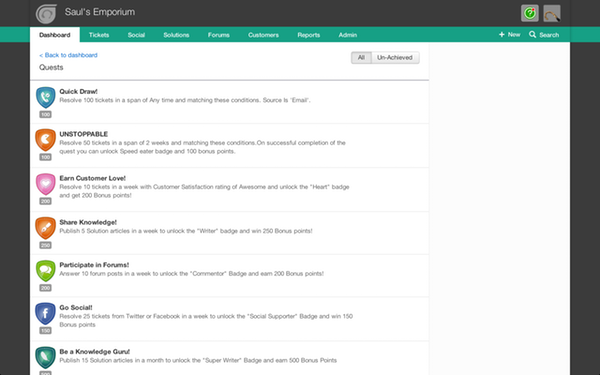Open the Earn Customer Love! quest title
Image resolution: width=600 pixels, height=375 pixels.
coord(93,178)
